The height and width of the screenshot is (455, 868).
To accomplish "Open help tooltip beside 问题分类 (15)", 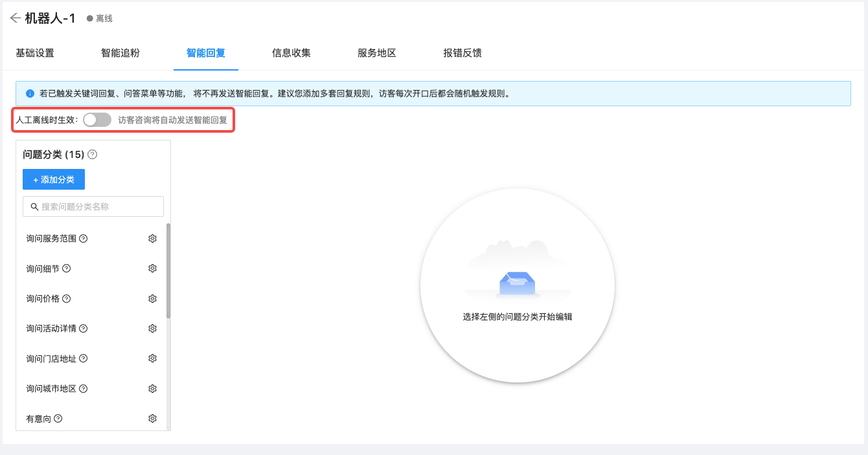I will coord(92,155).
